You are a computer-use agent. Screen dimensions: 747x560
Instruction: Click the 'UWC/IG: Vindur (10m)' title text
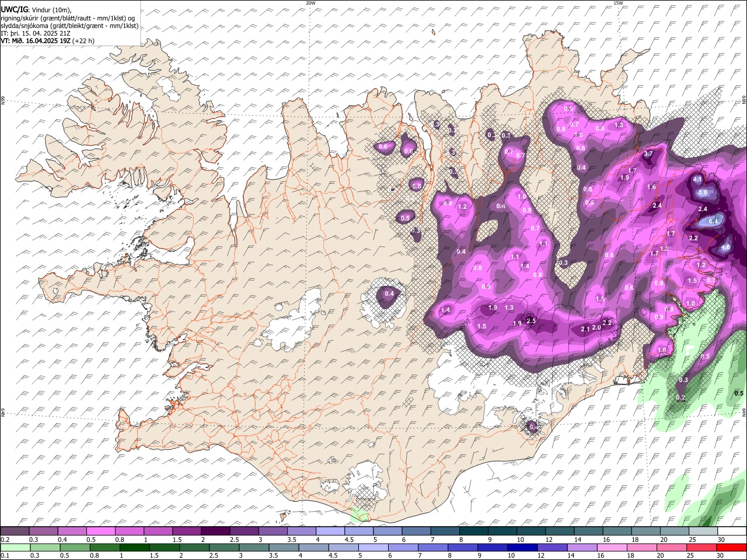[x=36, y=10]
